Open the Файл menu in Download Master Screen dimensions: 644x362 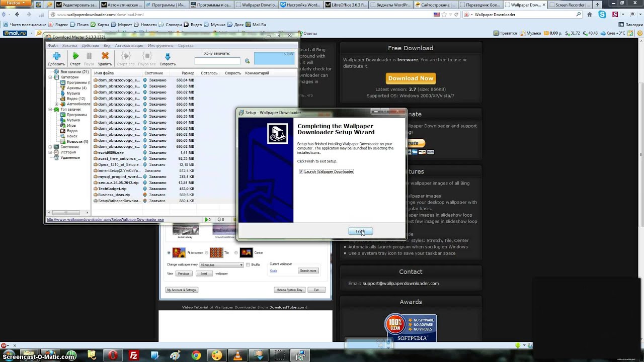pyautogui.click(x=53, y=46)
